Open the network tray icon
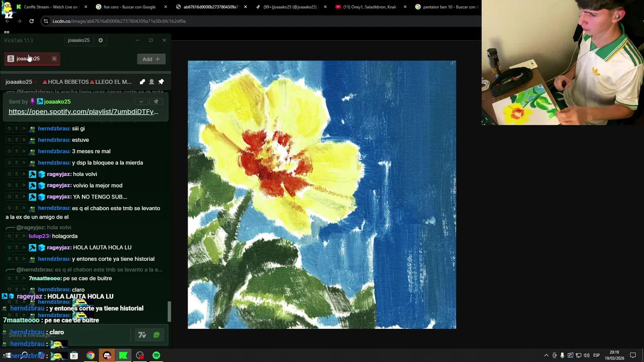The height and width of the screenshot is (362, 644). click(578, 355)
